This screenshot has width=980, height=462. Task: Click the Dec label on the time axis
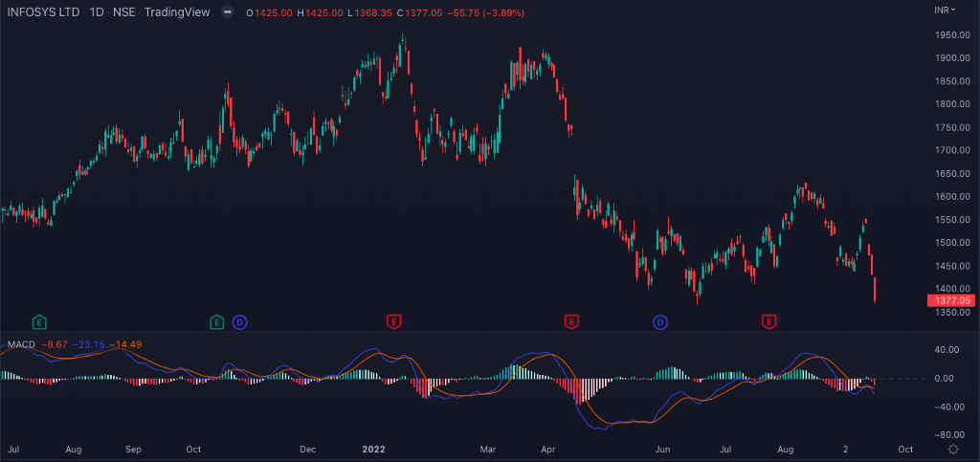tap(307, 450)
